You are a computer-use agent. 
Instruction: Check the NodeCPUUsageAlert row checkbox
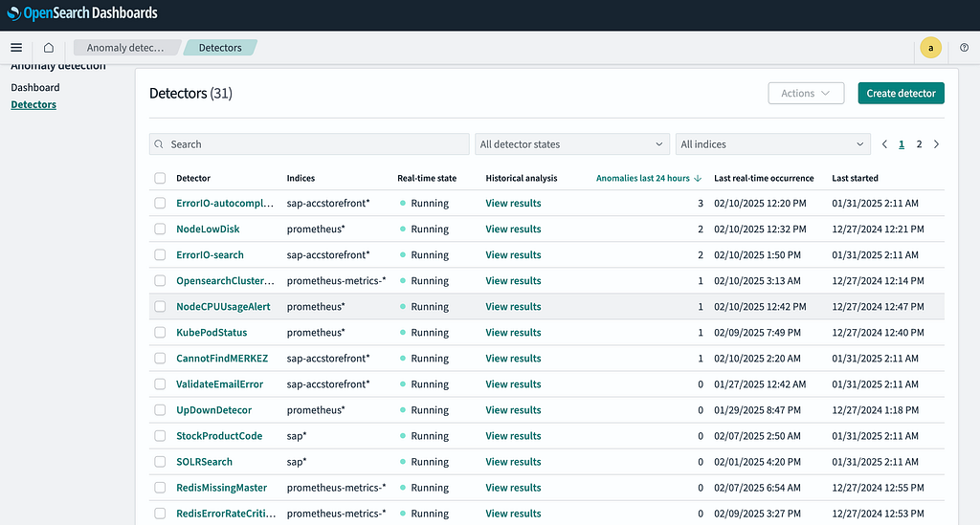coord(160,307)
